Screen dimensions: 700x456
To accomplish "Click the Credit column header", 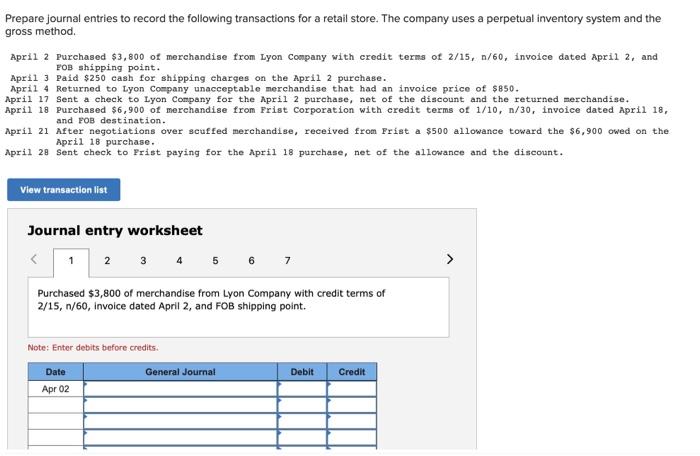I will coord(352,372).
